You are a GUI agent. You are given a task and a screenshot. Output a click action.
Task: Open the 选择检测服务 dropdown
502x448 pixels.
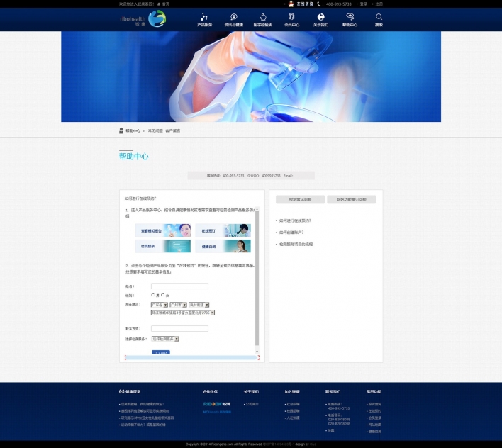[165, 339]
